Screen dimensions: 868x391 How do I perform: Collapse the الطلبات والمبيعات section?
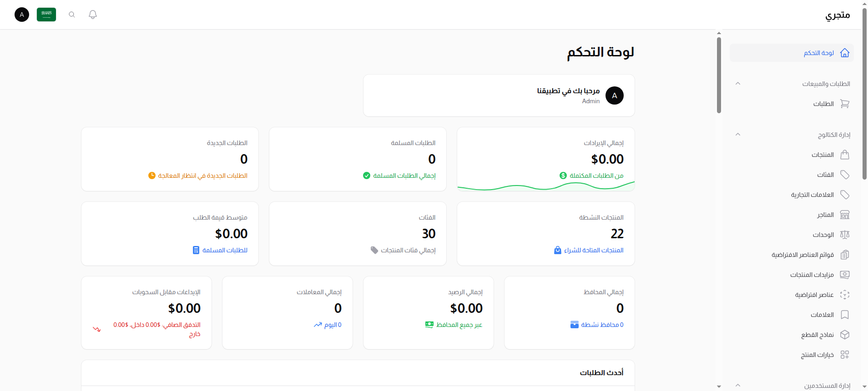pos(738,84)
